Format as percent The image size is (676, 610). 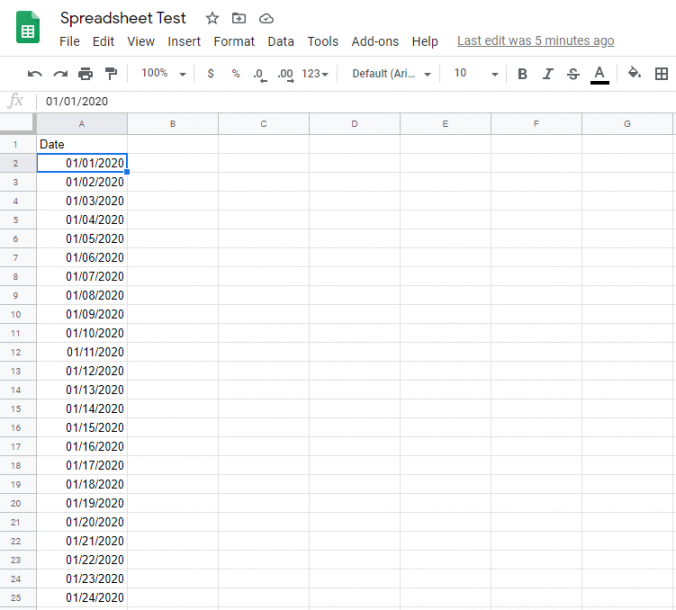(235, 74)
